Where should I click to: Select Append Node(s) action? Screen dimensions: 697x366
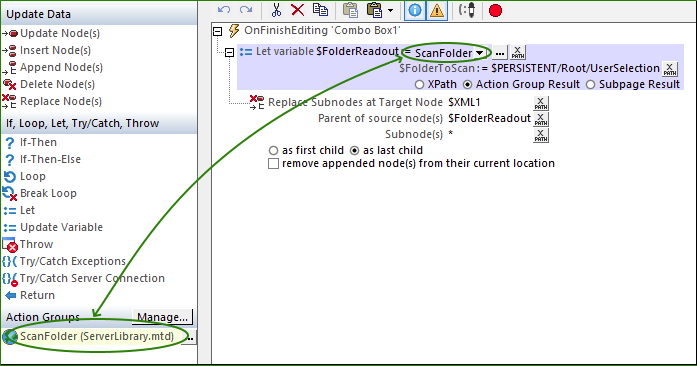pyautogui.click(x=61, y=67)
